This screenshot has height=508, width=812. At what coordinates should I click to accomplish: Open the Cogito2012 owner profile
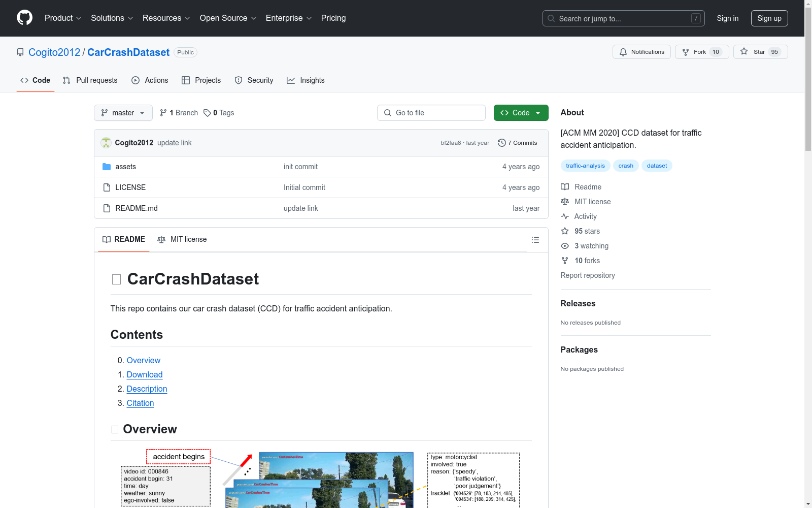(54, 52)
